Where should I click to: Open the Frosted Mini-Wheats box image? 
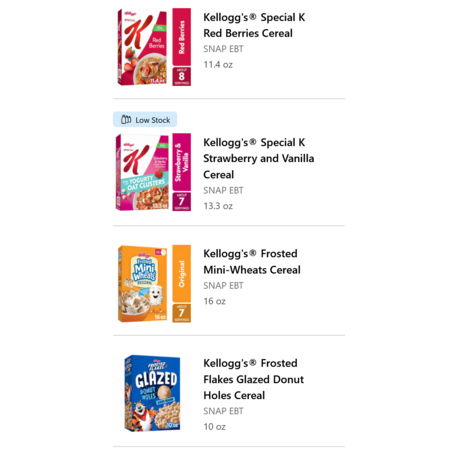142,284
